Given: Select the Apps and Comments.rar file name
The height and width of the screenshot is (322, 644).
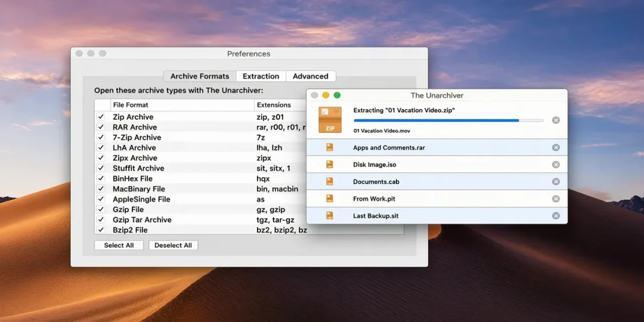Looking at the screenshot, I should click(x=389, y=147).
